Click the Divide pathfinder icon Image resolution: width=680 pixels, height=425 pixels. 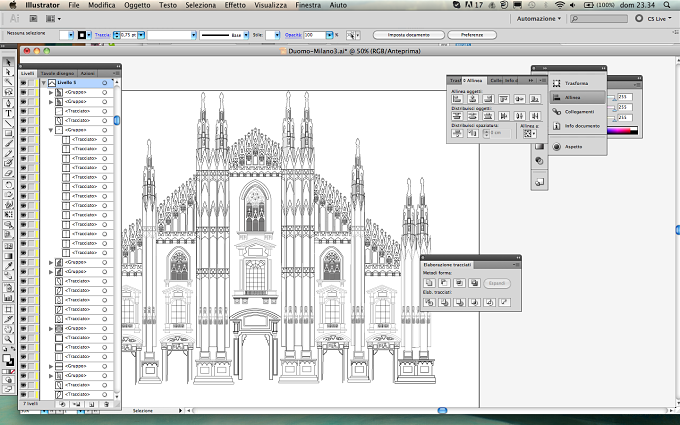(x=429, y=302)
